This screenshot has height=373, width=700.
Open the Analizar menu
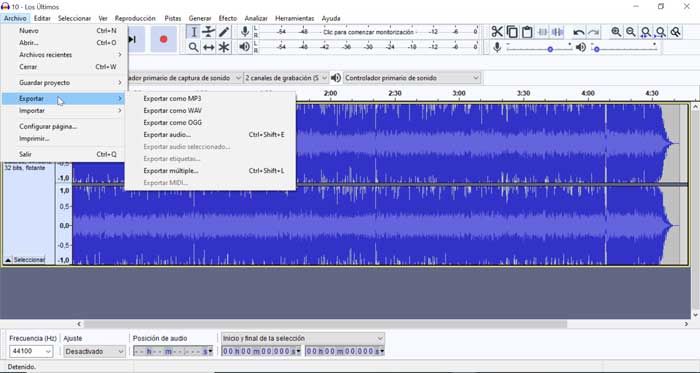pyautogui.click(x=256, y=18)
